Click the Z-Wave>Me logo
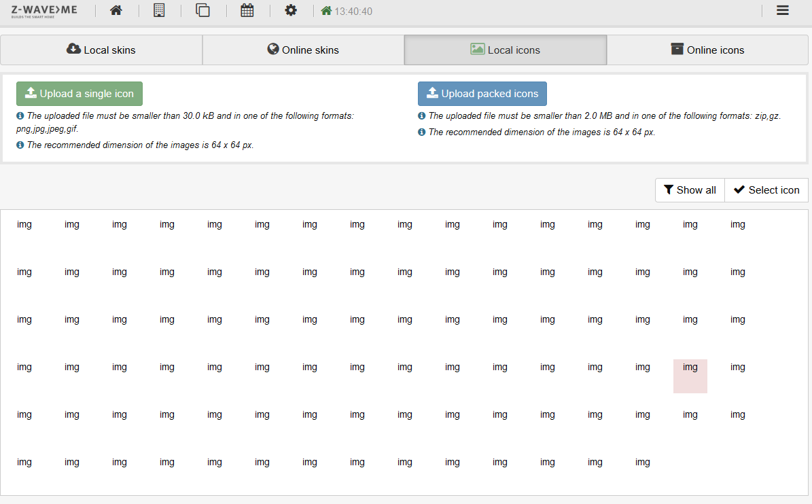The width and height of the screenshot is (812, 504). coord(44,12)
